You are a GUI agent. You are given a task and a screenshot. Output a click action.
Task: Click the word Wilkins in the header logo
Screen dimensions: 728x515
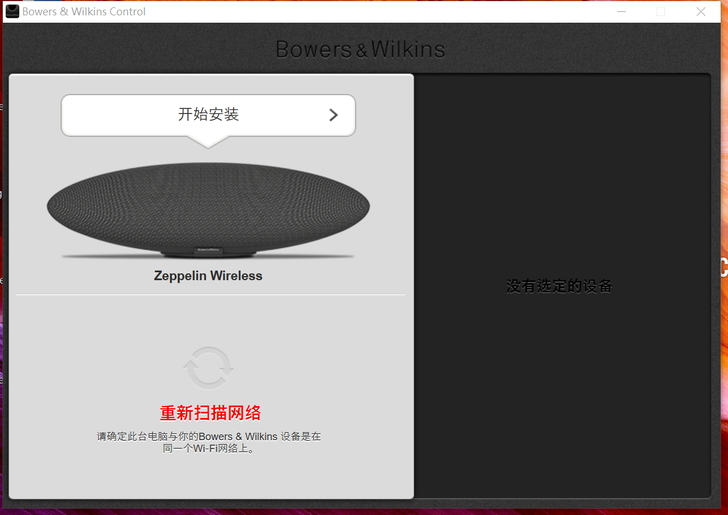(407, 49)
